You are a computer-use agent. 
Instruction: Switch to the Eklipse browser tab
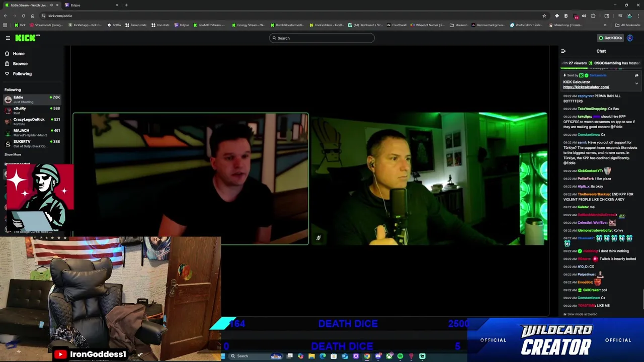(75, 5)
